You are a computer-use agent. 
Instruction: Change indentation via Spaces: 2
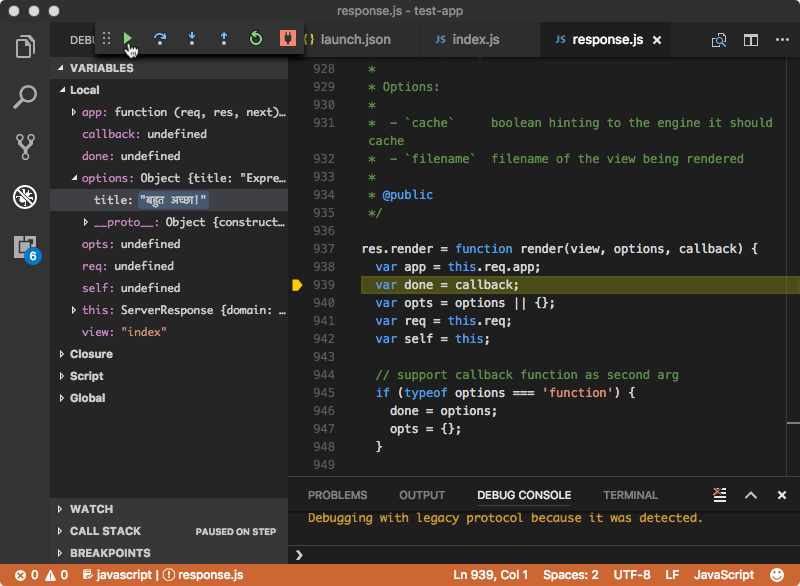point(570,575)
